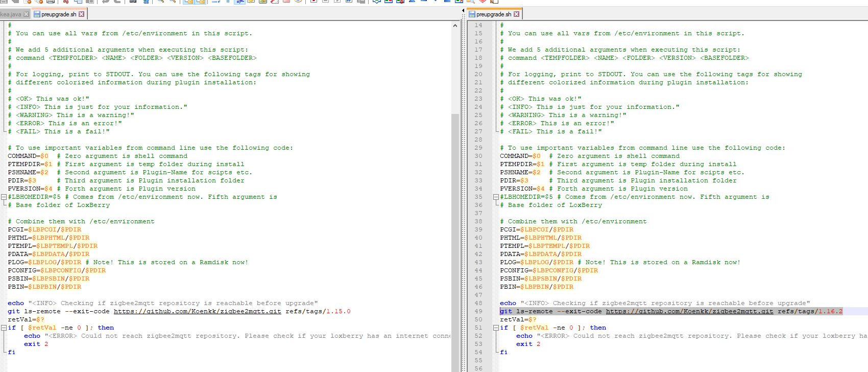The width and height of the screenshot is (868, 372).
Task: Click the echo INFO line in the left pane
Action: coord(163,303)
